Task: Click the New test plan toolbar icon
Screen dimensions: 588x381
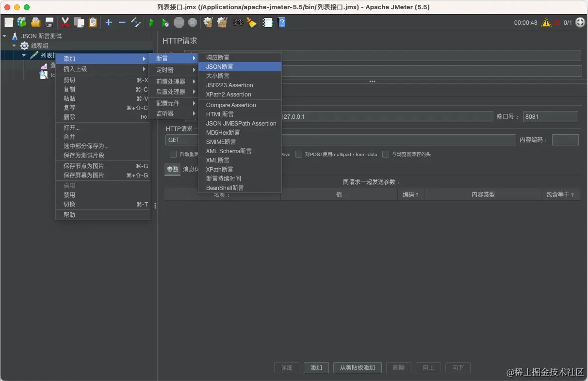Action: 9,22
